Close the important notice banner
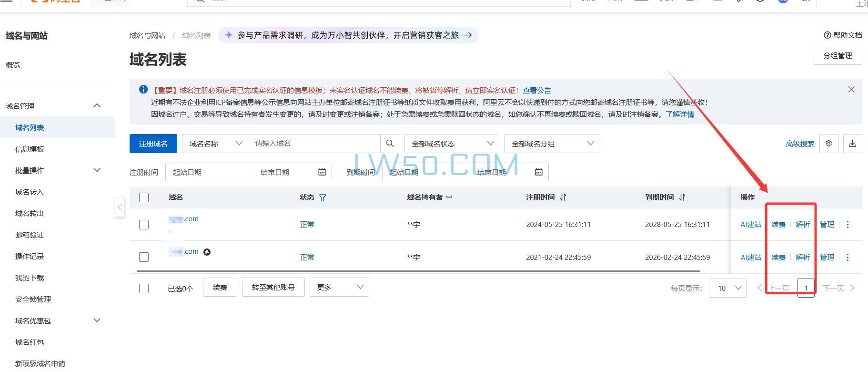The height and width of the screenshot is (372, 868). tap(851, 90)
